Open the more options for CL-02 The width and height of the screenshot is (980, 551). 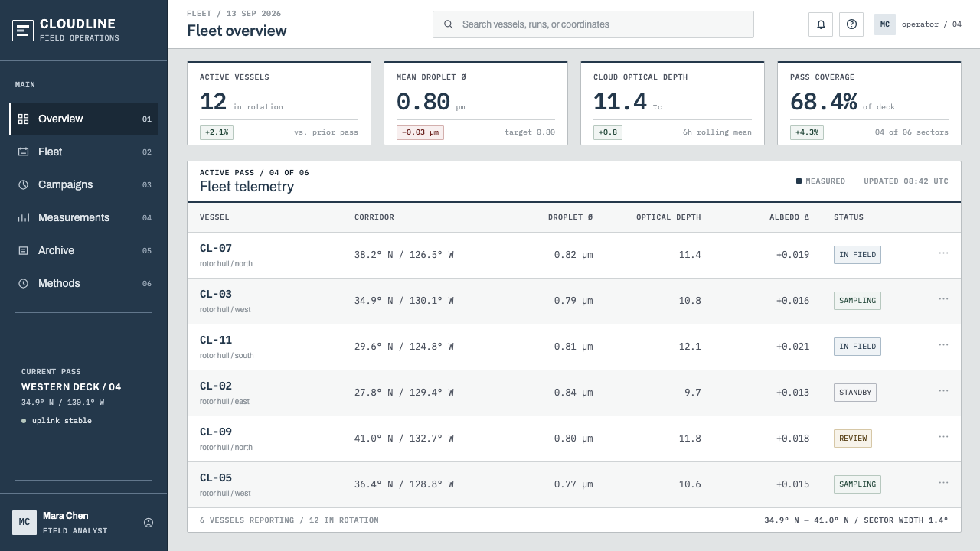click(x=943, y=391)
